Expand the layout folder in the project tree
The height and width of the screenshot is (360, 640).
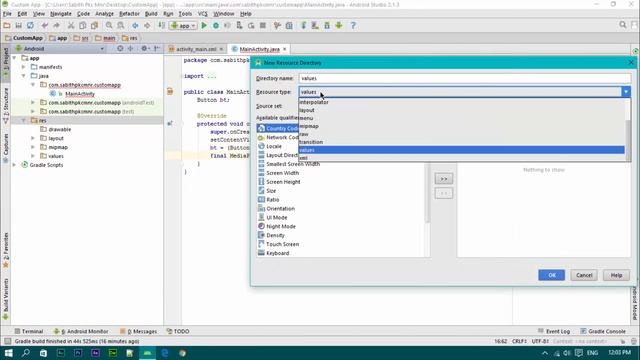[33, 138]
